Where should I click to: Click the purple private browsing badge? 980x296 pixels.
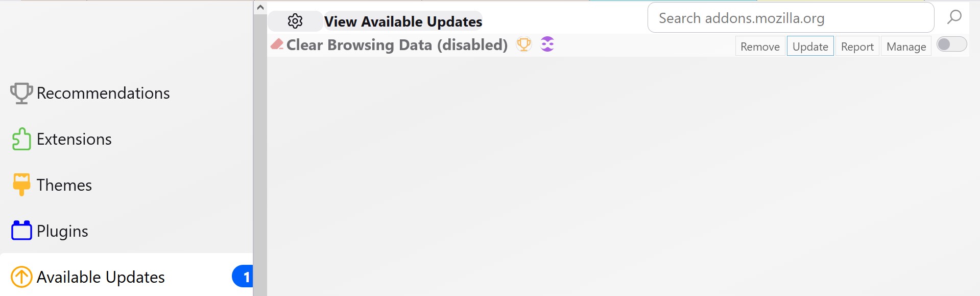point(547,44)
